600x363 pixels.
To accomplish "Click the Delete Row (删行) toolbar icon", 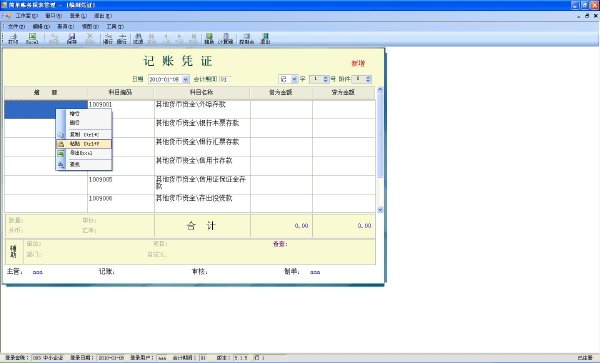I will tap(122, 39).
